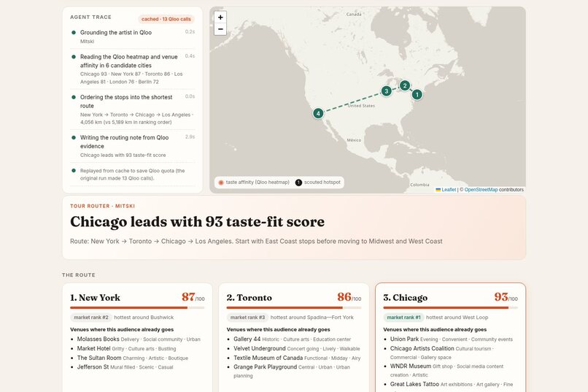Select the 'Writing the routing note' trace step

pos(132,146)
